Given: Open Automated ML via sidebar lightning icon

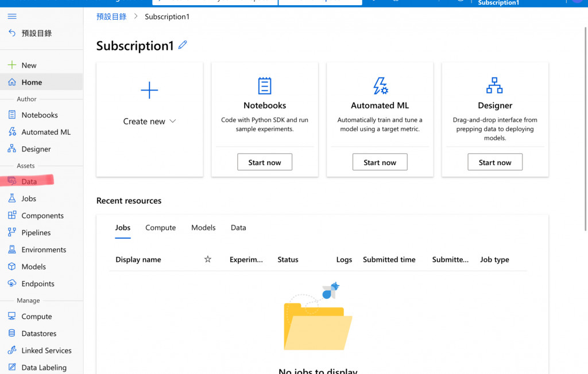Looking at the screenshot, I should tap(12, 131).
